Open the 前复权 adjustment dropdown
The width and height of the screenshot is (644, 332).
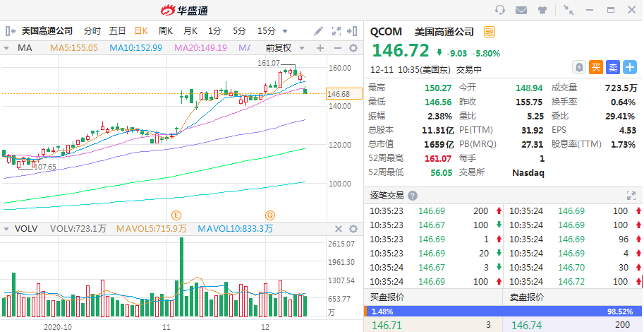tap(285, 48)
